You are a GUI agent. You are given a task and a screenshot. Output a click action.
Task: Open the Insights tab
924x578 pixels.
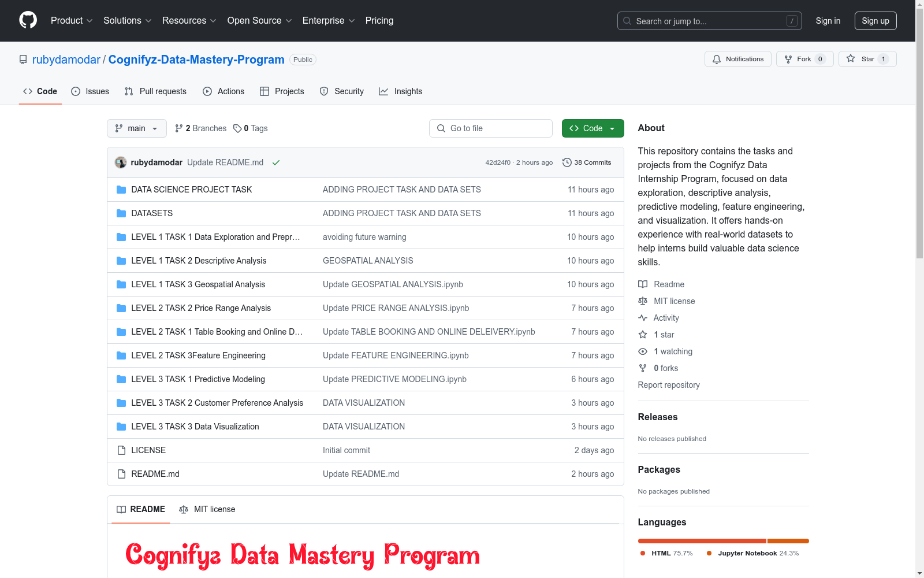tap(400, 91)
